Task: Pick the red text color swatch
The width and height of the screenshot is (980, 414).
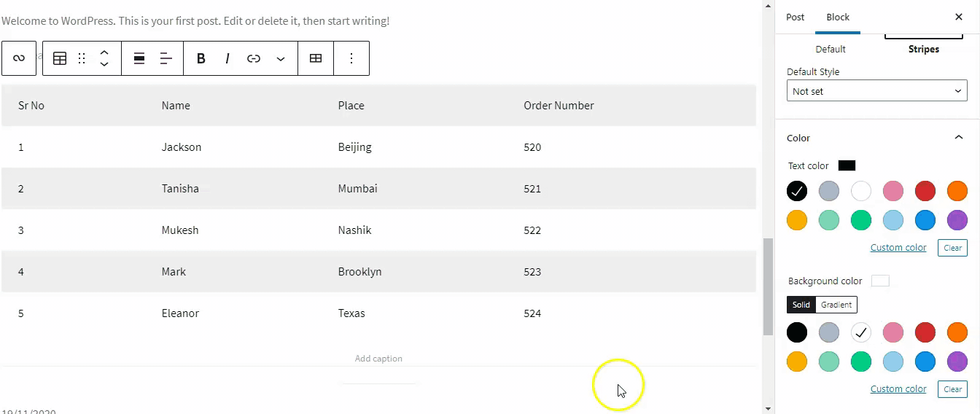Action: tap(925, 191)
